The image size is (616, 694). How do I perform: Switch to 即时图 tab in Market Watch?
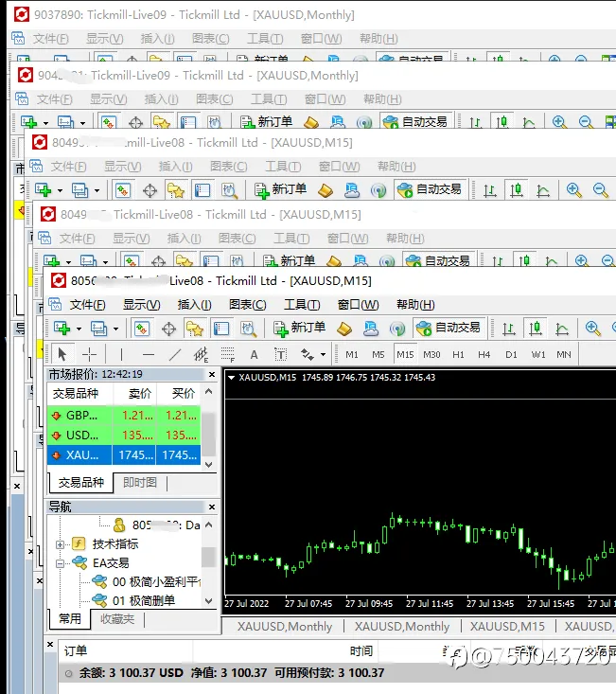(x=140, y=482)
